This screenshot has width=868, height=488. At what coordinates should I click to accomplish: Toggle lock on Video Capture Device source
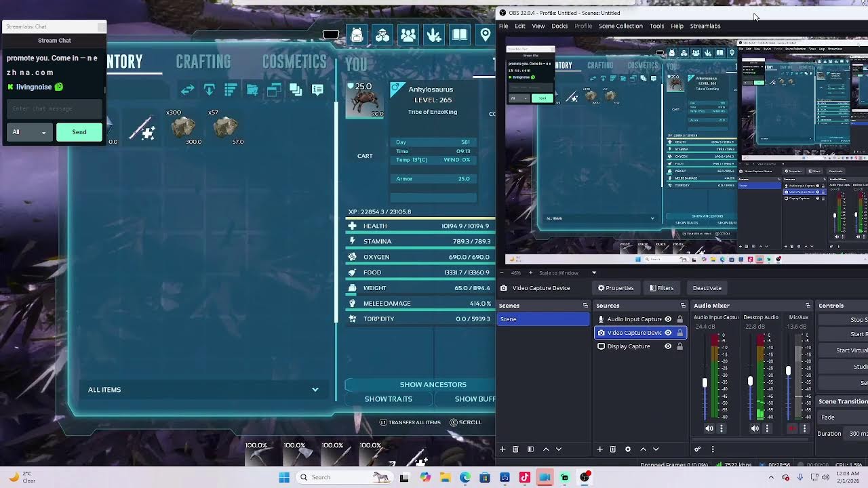click(x=679, y=333)
